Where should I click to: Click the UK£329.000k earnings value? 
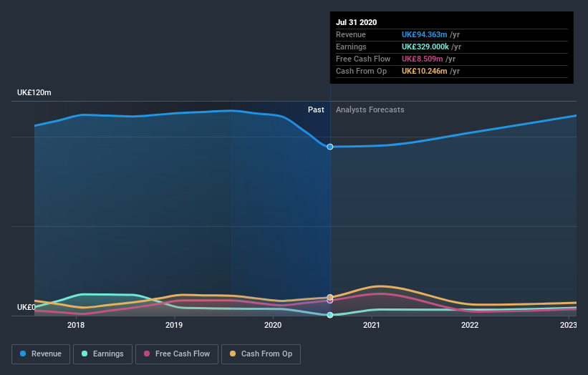(425, 47)
